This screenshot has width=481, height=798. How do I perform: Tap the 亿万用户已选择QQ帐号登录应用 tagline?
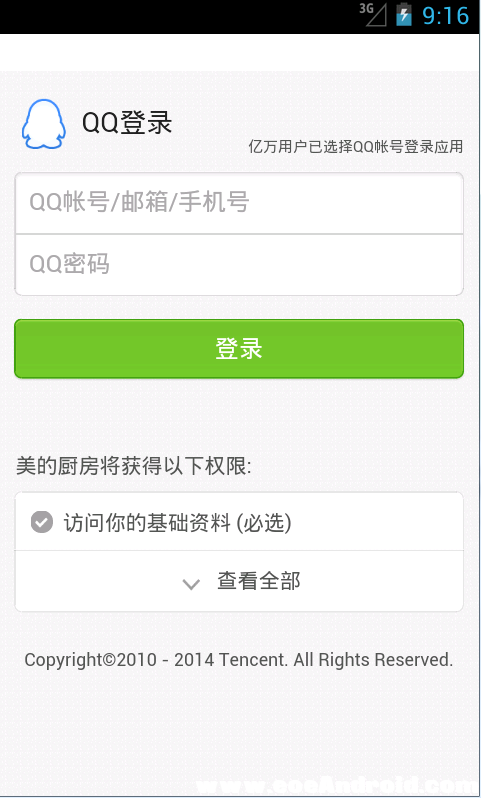click(356, 147)
